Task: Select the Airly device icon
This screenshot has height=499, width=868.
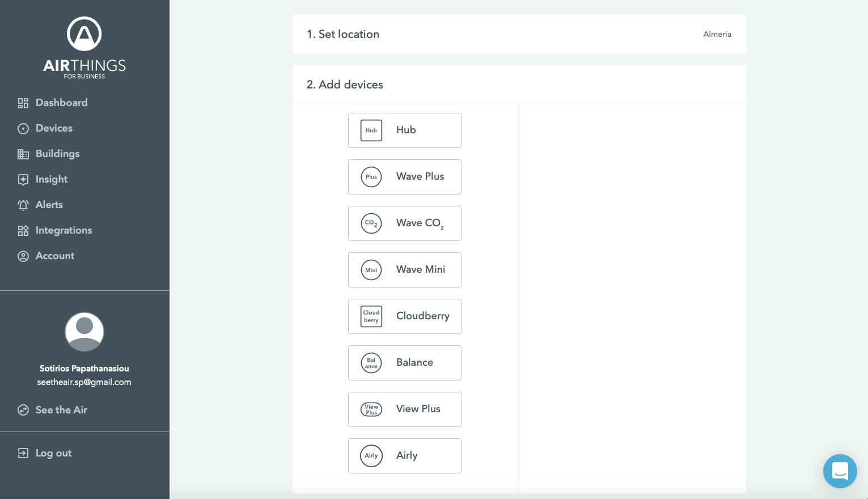Action: (371, 456)
